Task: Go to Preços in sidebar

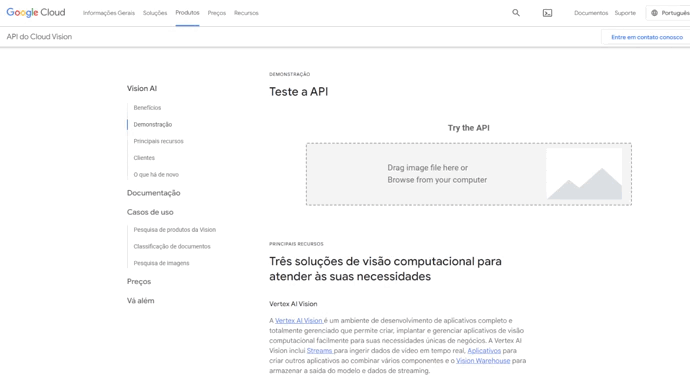Action: tap(139, 282)
